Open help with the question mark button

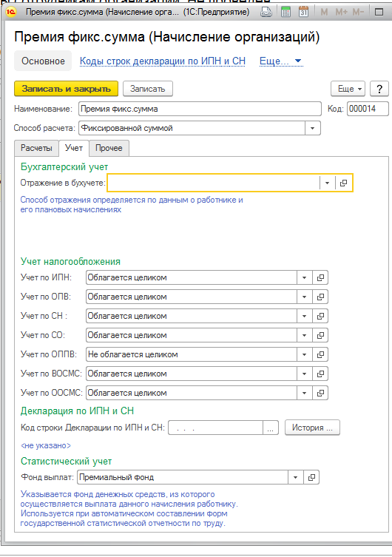coord(379,89)
